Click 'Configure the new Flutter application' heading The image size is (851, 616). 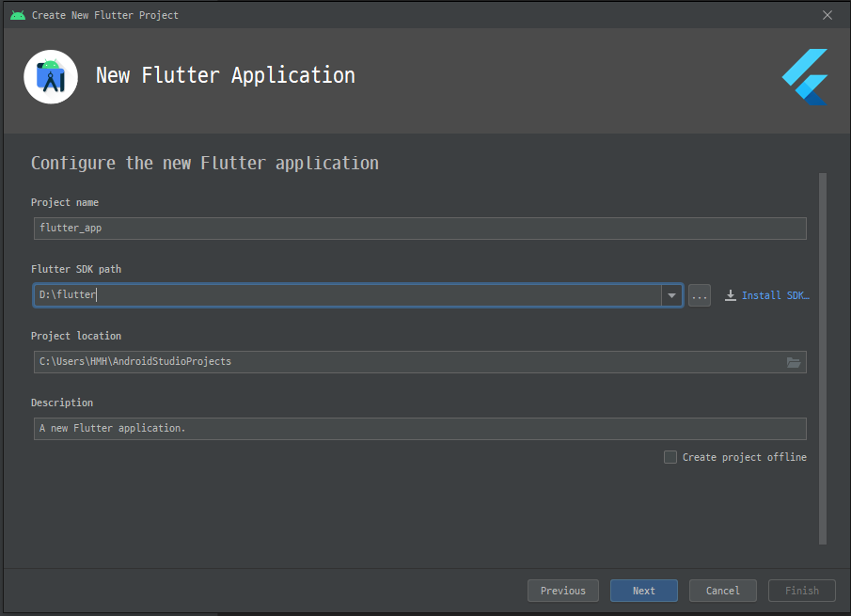tap(205, 164)
